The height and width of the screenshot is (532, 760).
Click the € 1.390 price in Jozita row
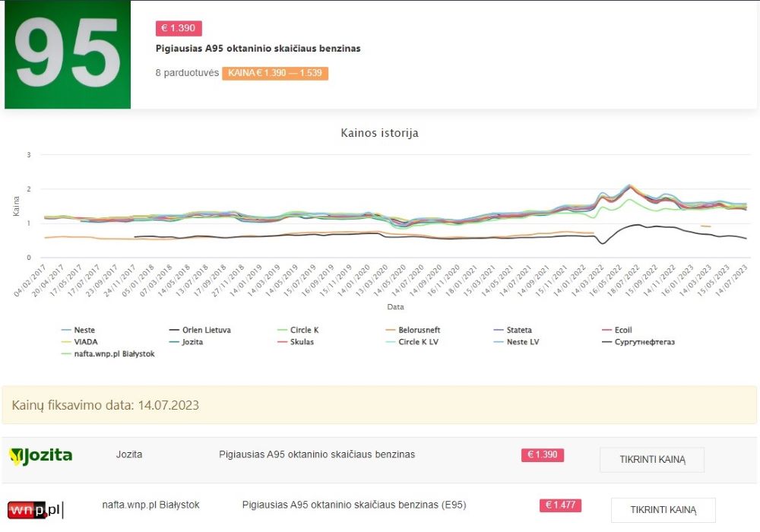click(543, 455)
